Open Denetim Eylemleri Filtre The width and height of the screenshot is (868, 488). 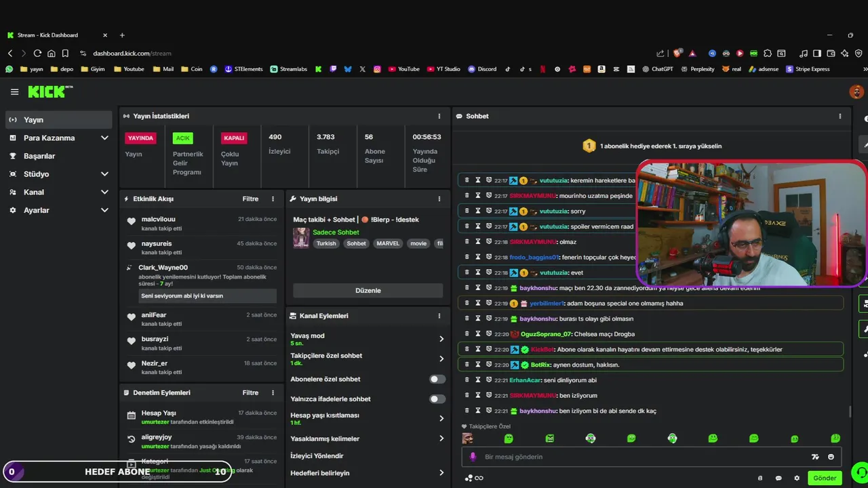(250, 392)
